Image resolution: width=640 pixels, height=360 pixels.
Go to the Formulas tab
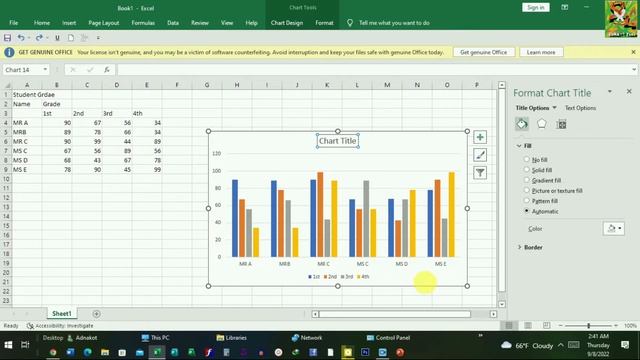pyautogui.click(x=143, y=23)
